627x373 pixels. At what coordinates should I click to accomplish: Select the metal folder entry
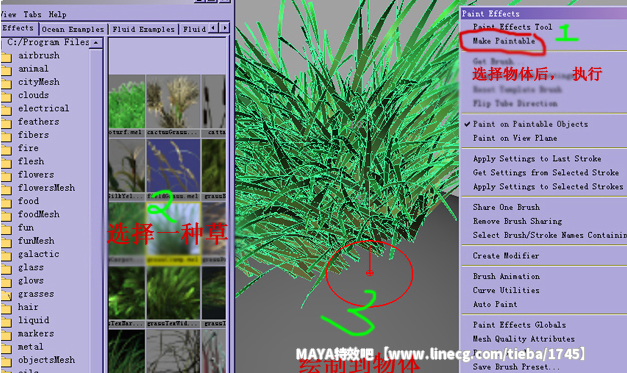pyautogui.click(x=31, y=347)
